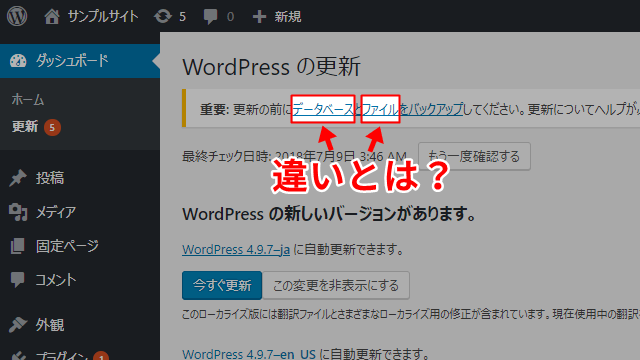Open the 外観 appearance menu
The image size is (640, 360).
(50, 325)
